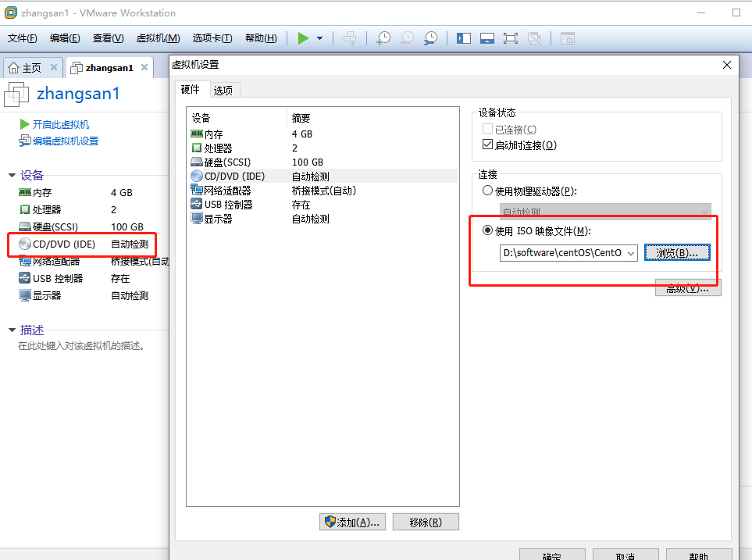Viewport: 752px width, 560px height.
Task: Click 移除(R) button
Action: click(426, 522)
